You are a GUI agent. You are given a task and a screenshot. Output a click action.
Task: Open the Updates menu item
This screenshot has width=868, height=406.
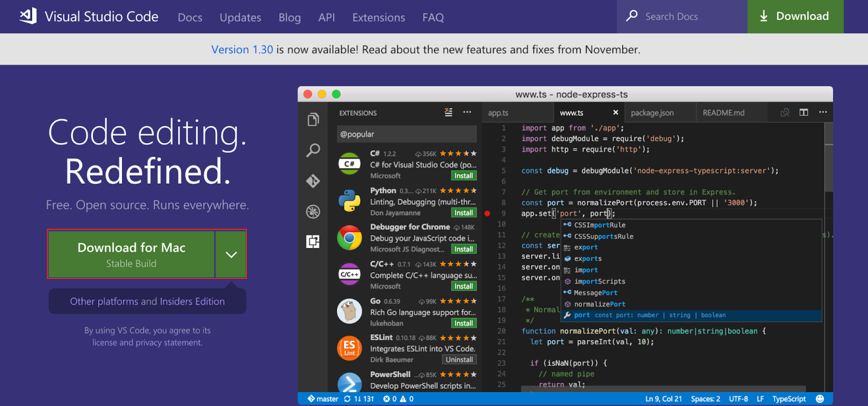[240, 17]
